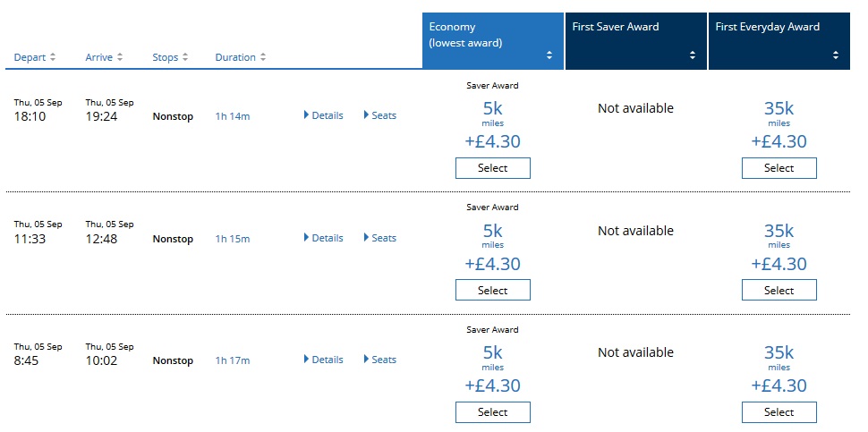Select 35k First Everyday on 8:45 flight
868x432 pixels.
(779, 412)
